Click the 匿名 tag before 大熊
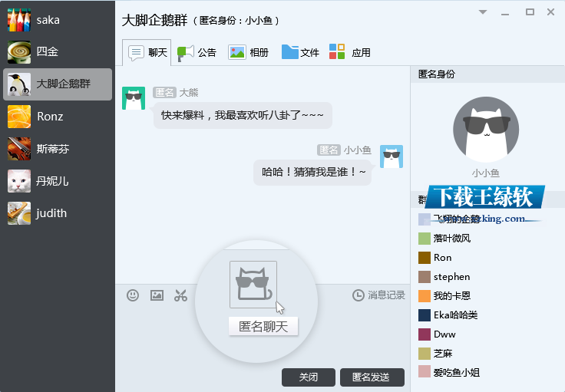The image size is (565, 392). pos(165,93)
